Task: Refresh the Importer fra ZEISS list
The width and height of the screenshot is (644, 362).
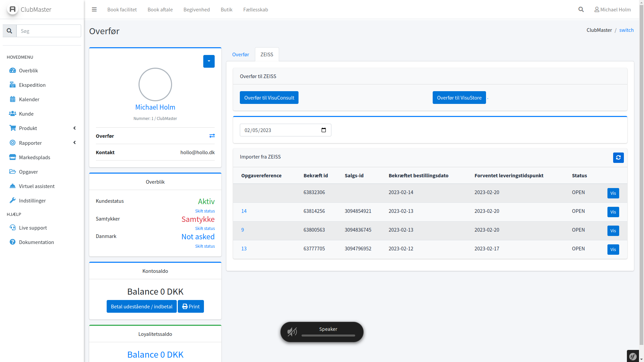Action: [618, 158]
